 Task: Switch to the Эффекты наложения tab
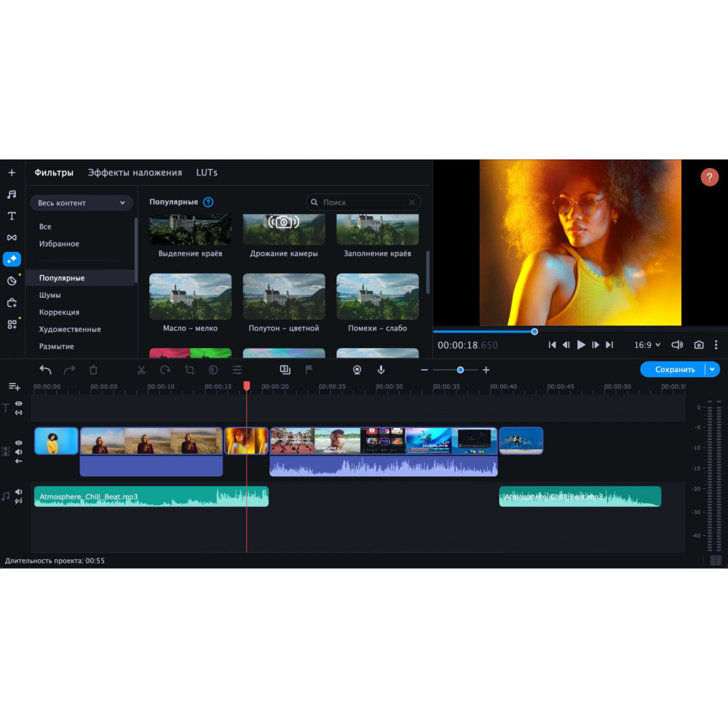(135, 173)
